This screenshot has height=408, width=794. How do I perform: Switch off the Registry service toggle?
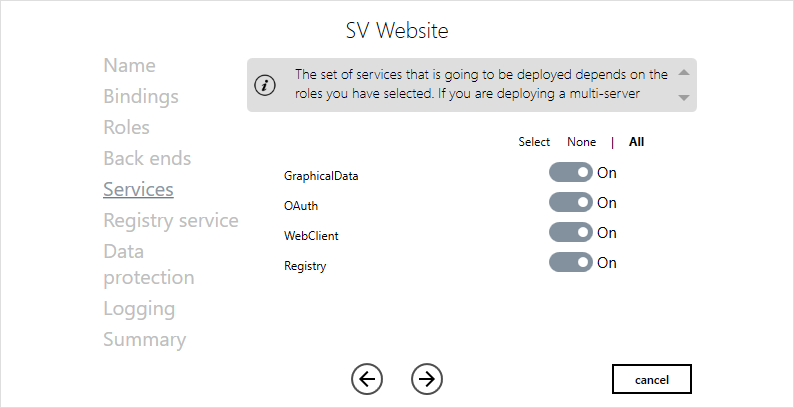pos(570,263)
